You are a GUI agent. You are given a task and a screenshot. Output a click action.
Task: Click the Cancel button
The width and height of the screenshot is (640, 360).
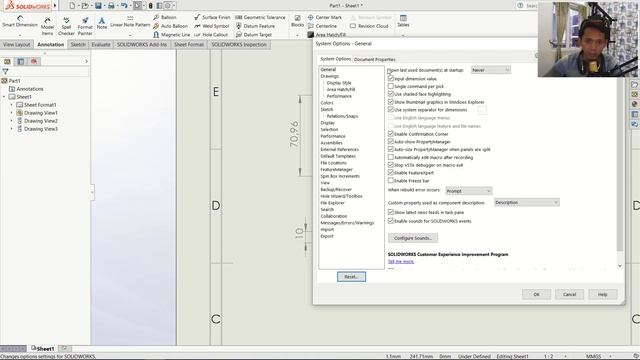click(569, 294)
